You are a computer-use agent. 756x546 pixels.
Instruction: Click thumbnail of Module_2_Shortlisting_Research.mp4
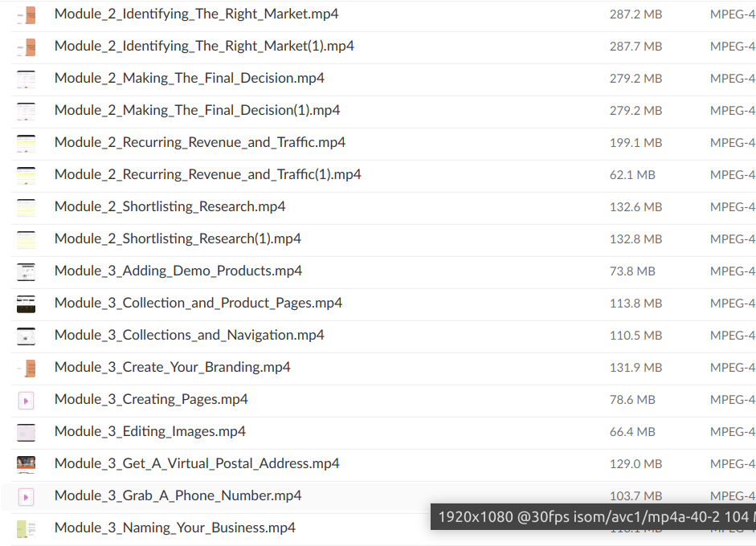26,207
